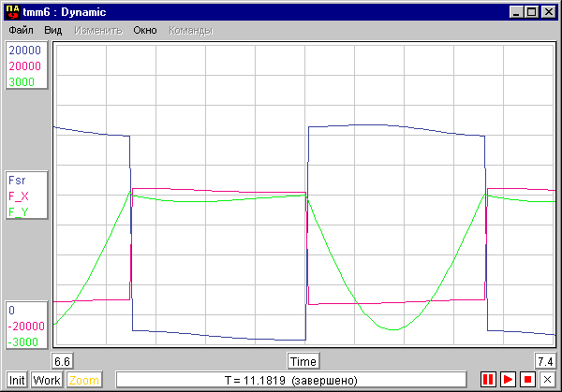Start simulation with the red play button
562x392 pixels.
point(508,379)
